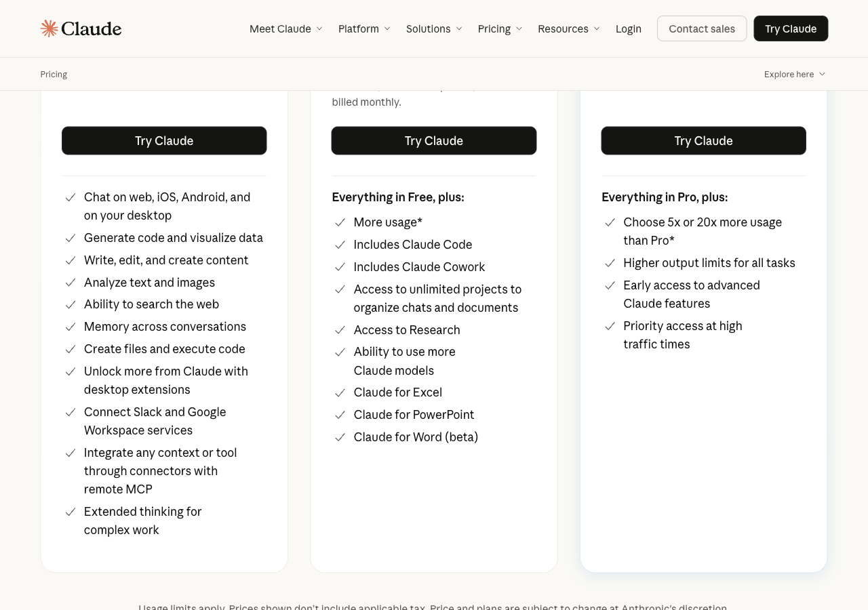Expand the Explore here chevron menu

[x=795, y=74]
